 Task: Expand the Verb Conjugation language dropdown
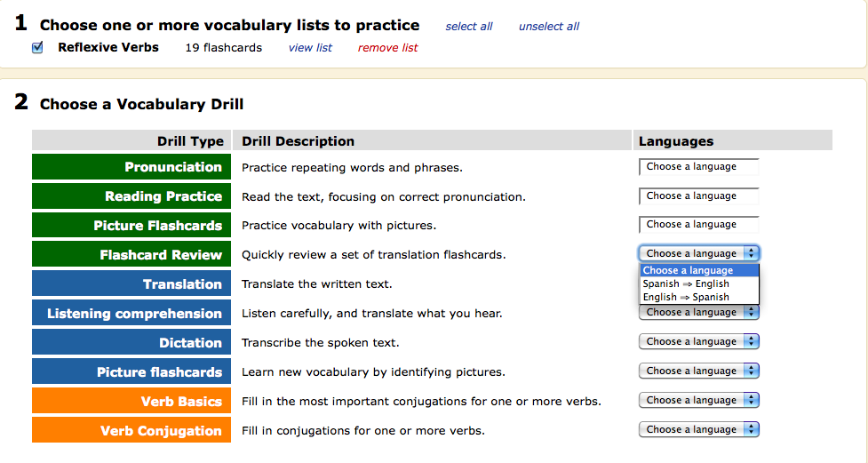click(698, 429)
